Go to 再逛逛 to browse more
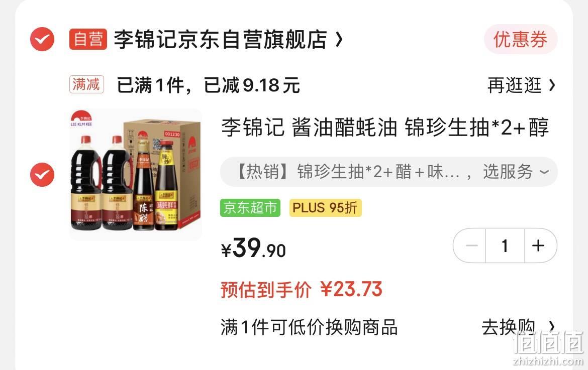 (515, 85)
